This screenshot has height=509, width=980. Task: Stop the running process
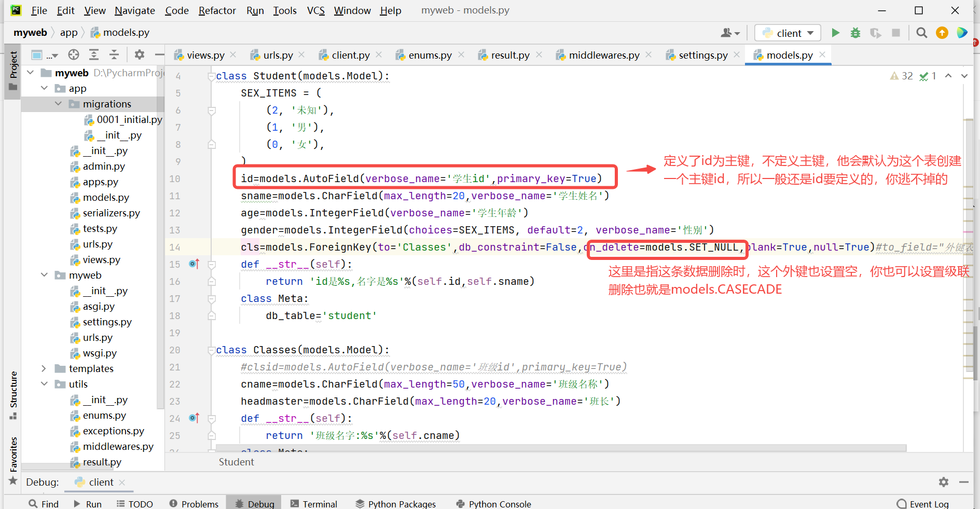click(896, 33)
